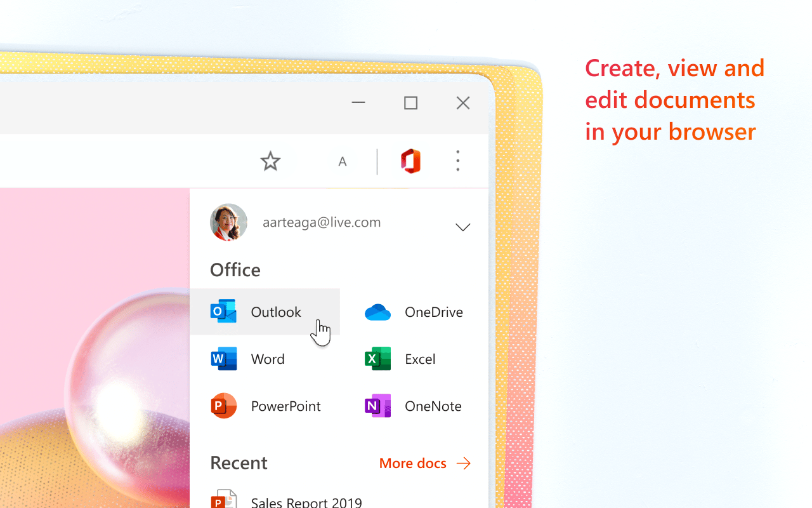Toggle the favorites star for this page

click(x=270, y=161)
